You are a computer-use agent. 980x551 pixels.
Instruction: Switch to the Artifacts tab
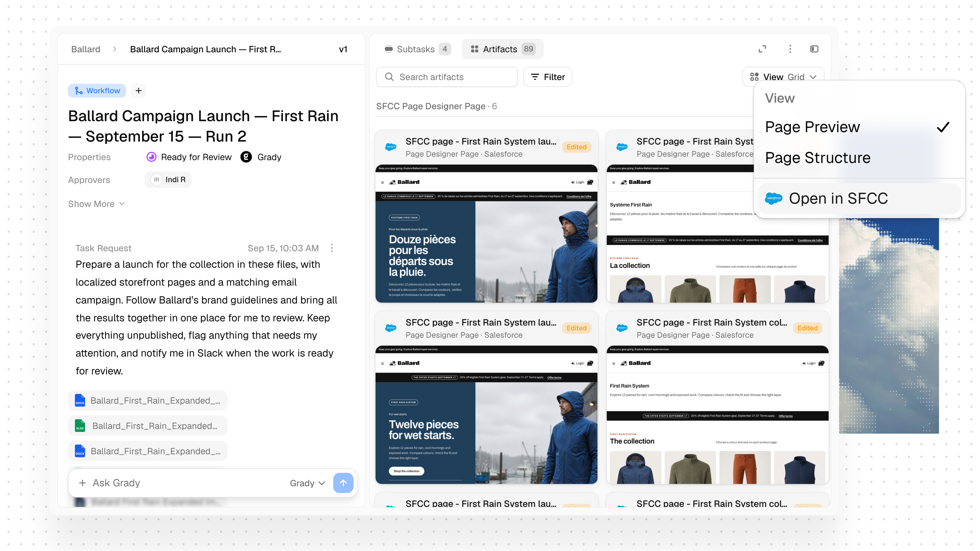click(502, 49)
